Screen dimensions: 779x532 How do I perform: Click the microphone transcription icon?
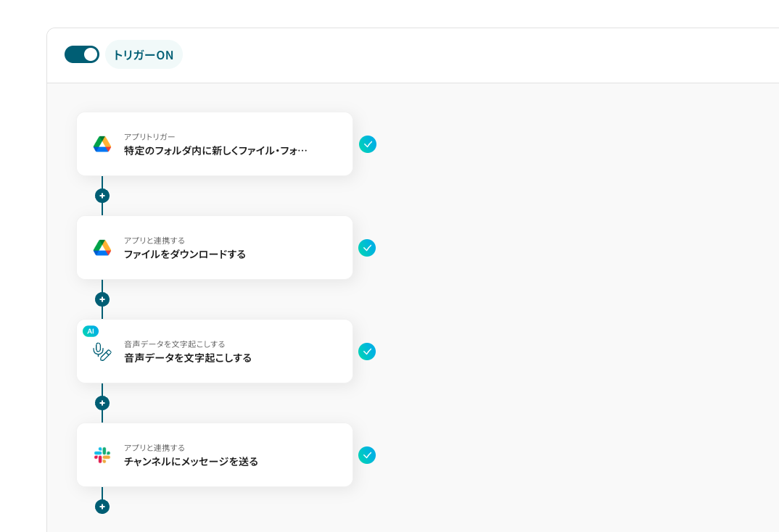point(102,352)
